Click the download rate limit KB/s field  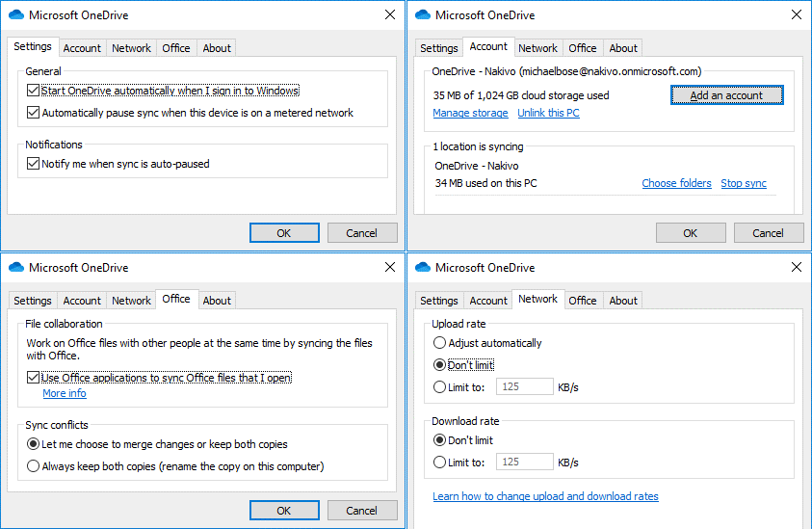tap(525, 462)
